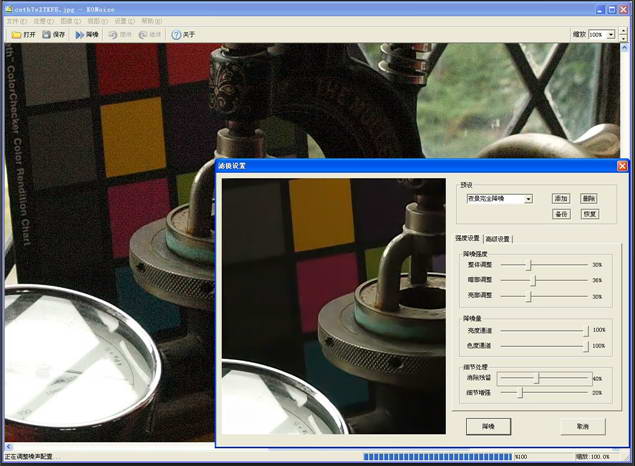Screen dimensions: 635x466
Task: Click the horizontal scrollbar left arrow
Action: [9, 447]
